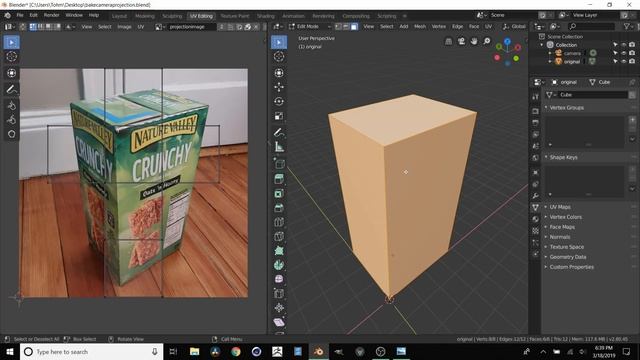Expand the Geometry Data panel
Screen dimensions: 640x360
point(568,257)
